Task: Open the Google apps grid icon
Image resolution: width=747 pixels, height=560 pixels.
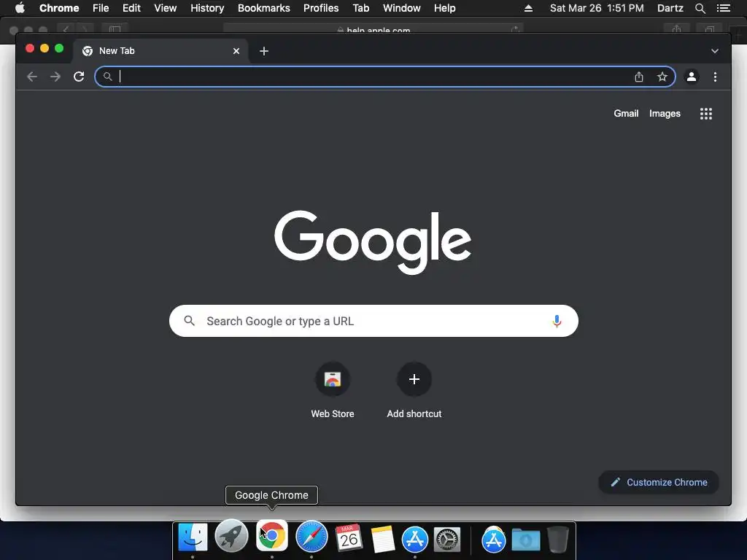Action: [706, 114]
